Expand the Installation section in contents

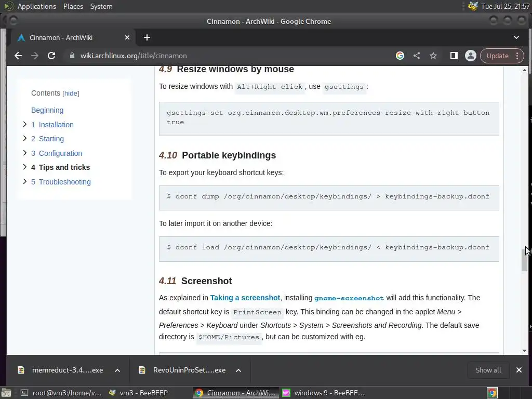pyautogui.click(x=25, y=124)
